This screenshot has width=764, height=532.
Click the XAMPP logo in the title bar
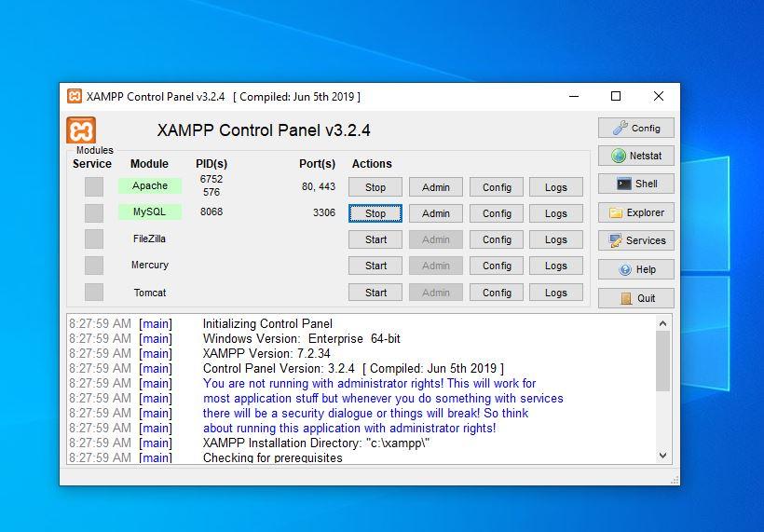pos(75,96)
